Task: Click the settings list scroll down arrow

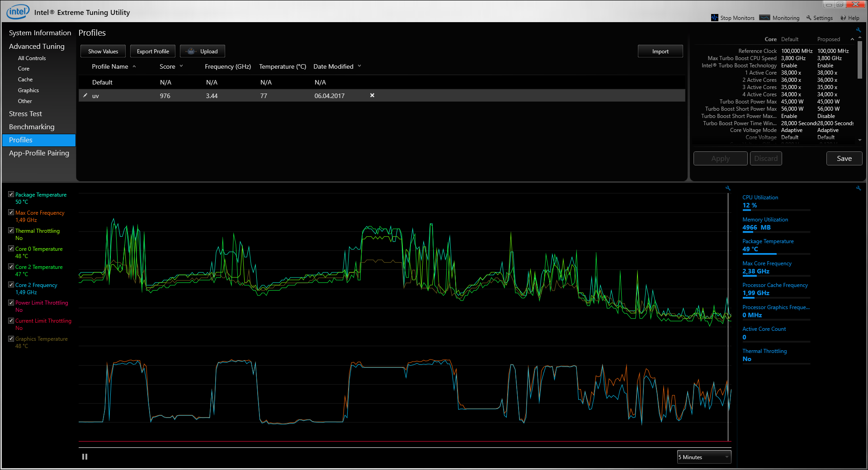Action: point(860,140)
